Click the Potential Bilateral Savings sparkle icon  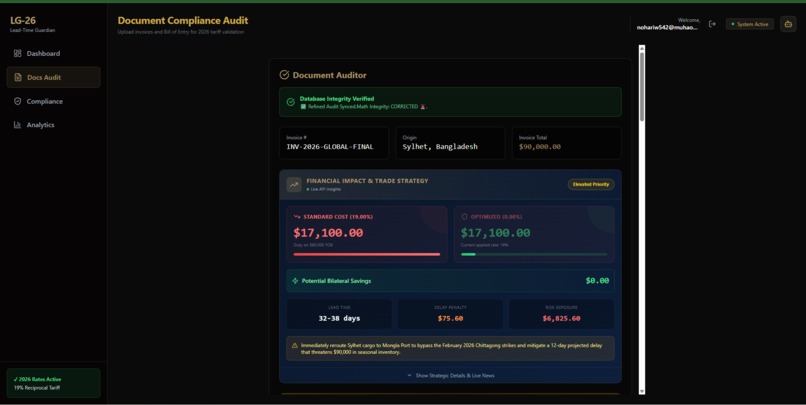click(x=295, y=281)
